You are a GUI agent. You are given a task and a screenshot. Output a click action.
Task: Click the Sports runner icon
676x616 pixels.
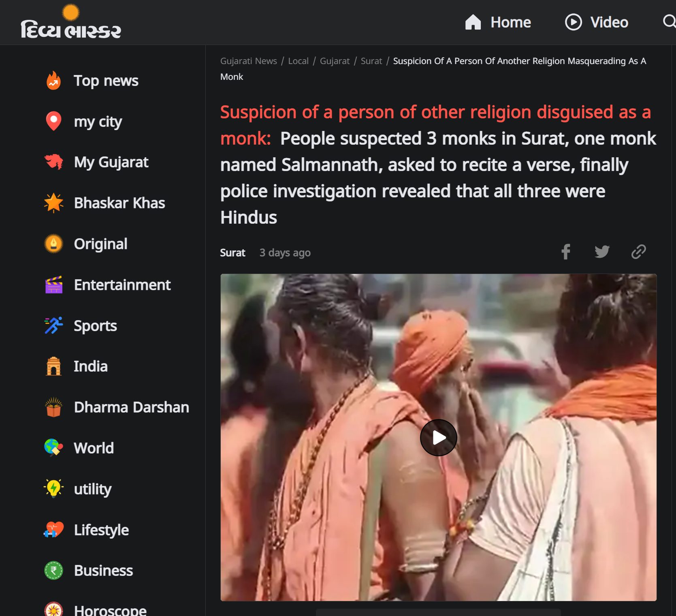pos(53,325)
